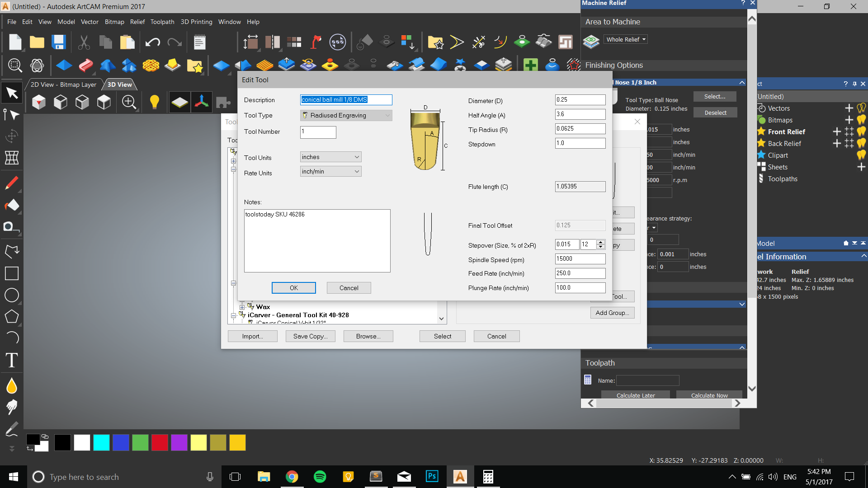Screen dimensions: 868x488
Task: Open the Vector menu
Action: point(90,22)
